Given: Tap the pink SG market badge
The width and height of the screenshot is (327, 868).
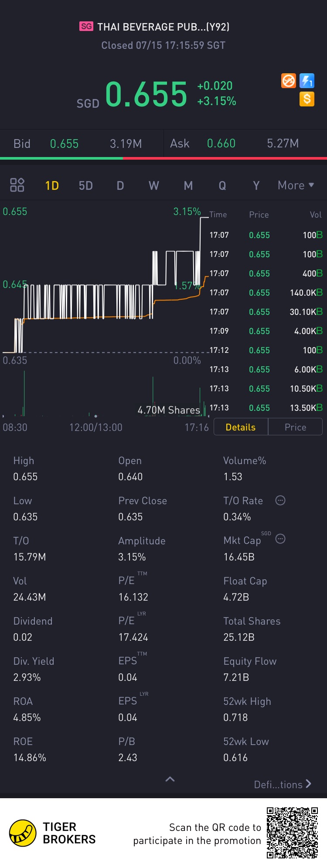Looking at the screenshot, I should click(86, 27).
